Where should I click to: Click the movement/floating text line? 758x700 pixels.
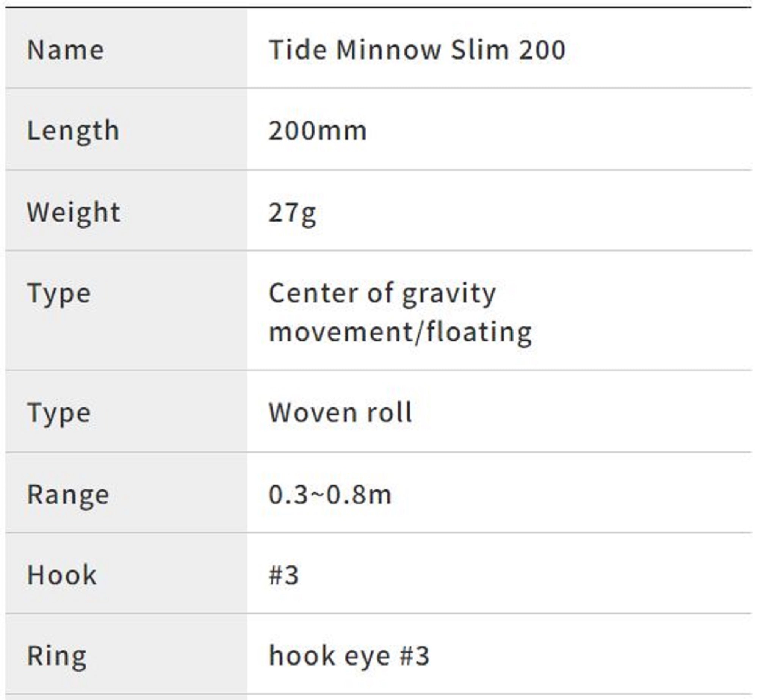(400, 332)
